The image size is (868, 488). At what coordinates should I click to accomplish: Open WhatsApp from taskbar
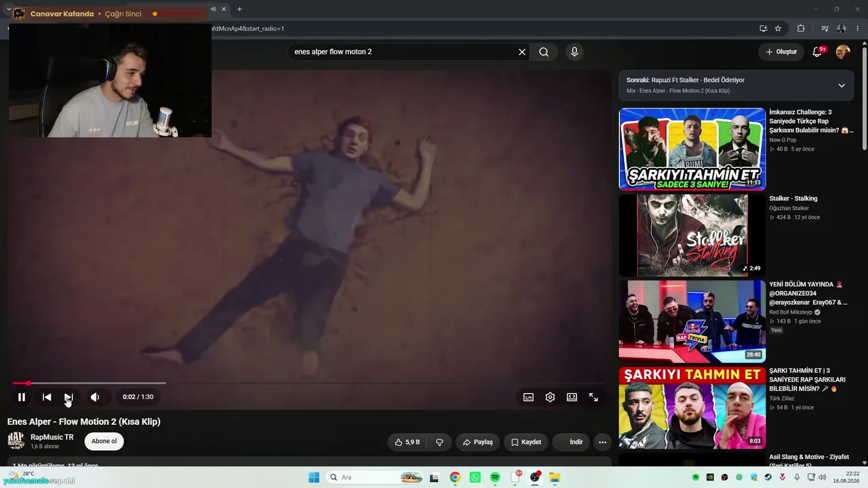pos(475,477)
